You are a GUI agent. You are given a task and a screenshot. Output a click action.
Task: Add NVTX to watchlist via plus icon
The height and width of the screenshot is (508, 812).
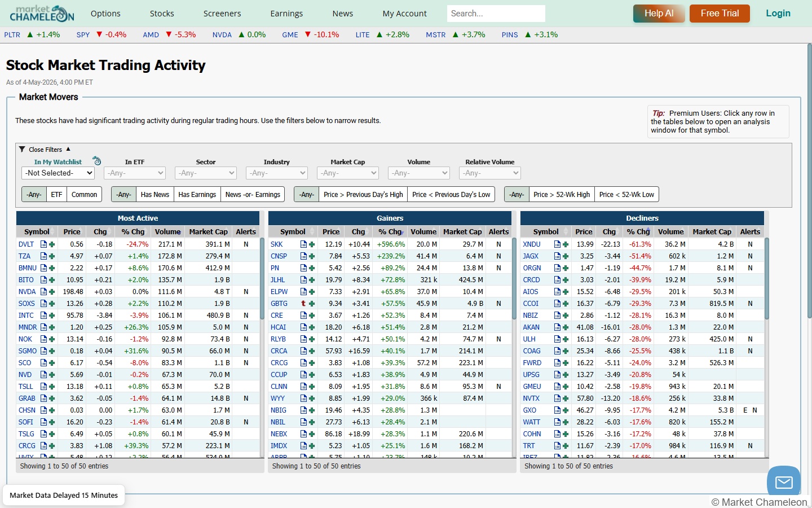pos(566,398)
